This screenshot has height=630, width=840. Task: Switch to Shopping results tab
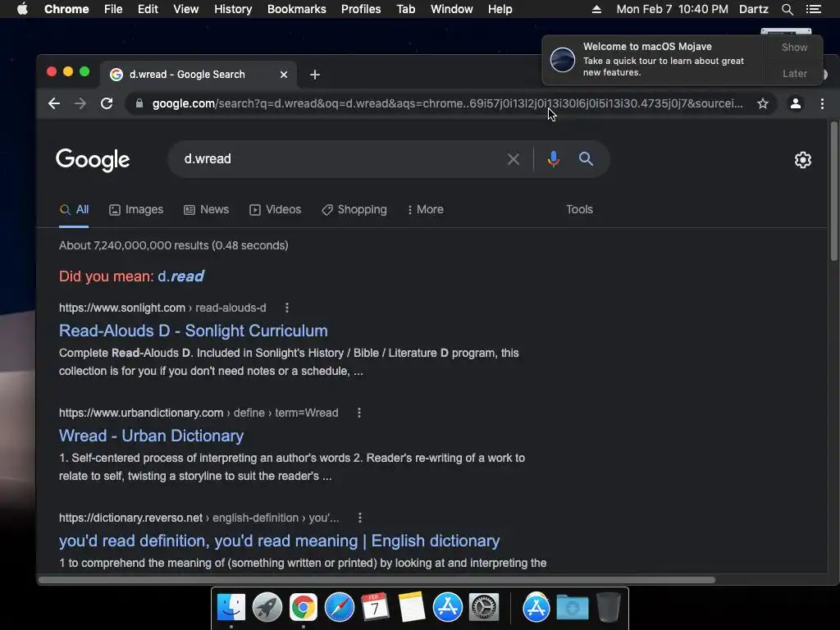(x=354, y=209)
